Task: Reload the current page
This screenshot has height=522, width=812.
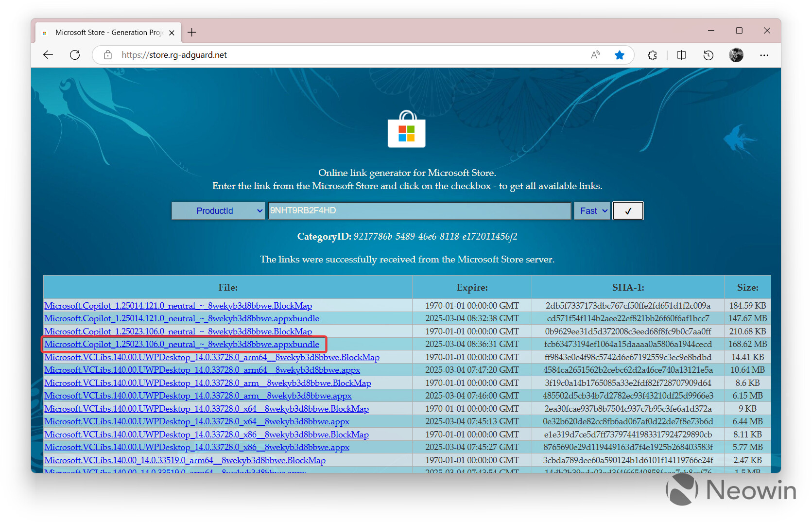Action: click(x=75, y=55)
